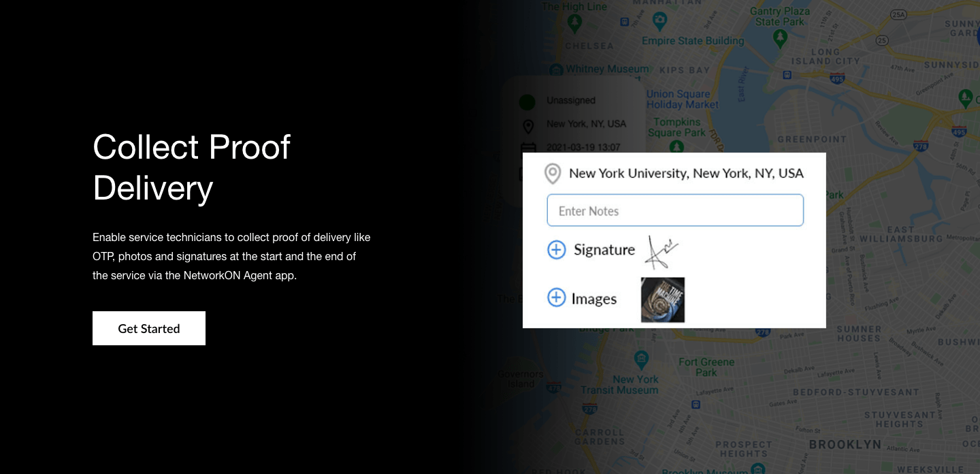Click the New York Transit Museum marker
Image resolution: width=980 pixels, height=474 pixels.
[x=641, y=358]
